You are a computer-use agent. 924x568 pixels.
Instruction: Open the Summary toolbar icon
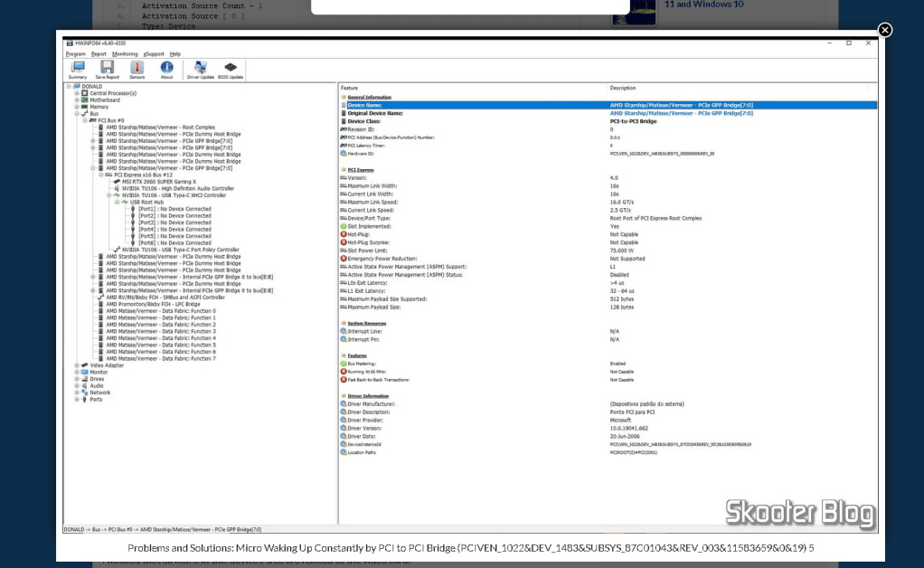[x=77, y=67]
